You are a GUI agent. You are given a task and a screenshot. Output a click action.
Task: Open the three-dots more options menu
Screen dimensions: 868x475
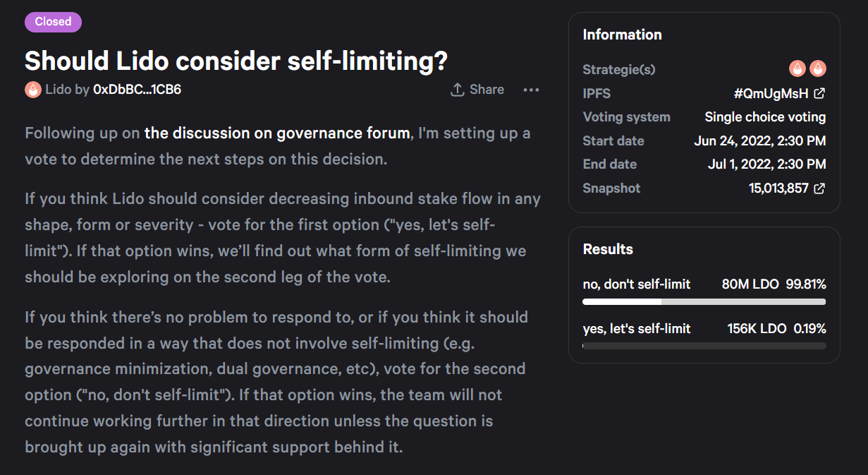coord(531,90)
